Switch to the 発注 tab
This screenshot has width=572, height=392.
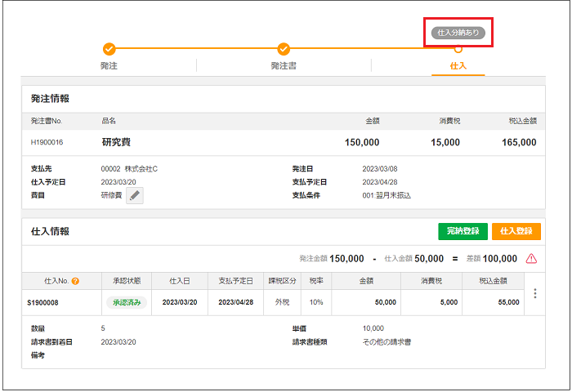click(x=109, y=65)
